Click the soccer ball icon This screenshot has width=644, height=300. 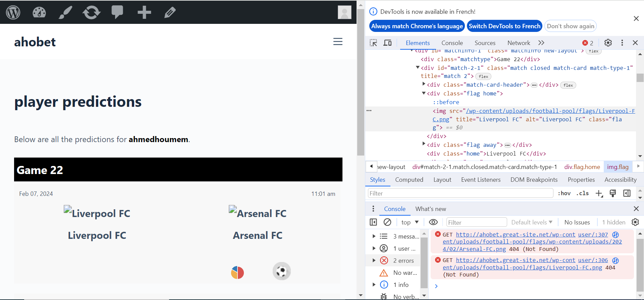tap(281, 271)
